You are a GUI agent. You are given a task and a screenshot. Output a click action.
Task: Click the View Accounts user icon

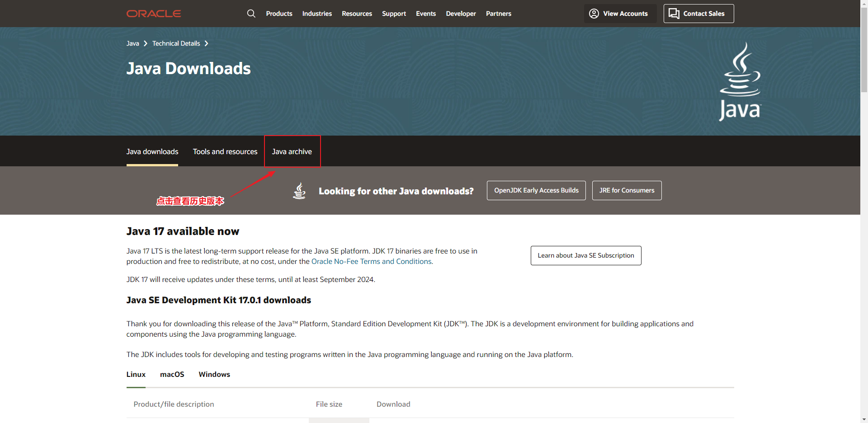594,14
